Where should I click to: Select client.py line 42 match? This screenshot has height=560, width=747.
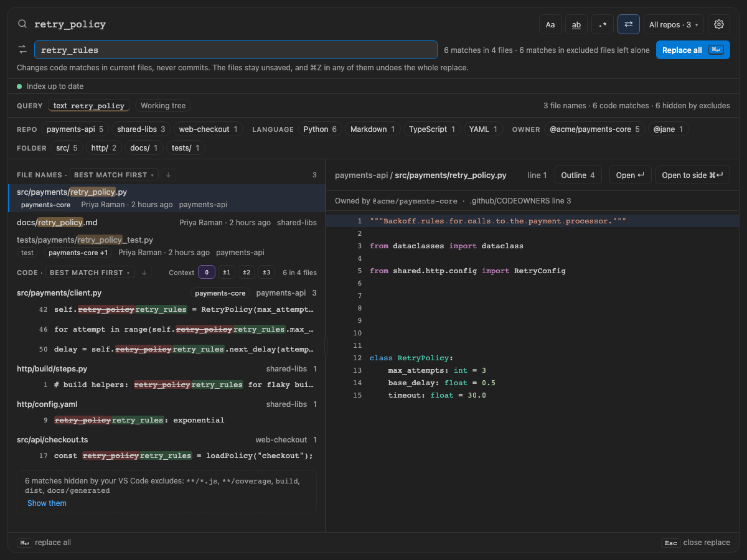[x=166, y=309]
